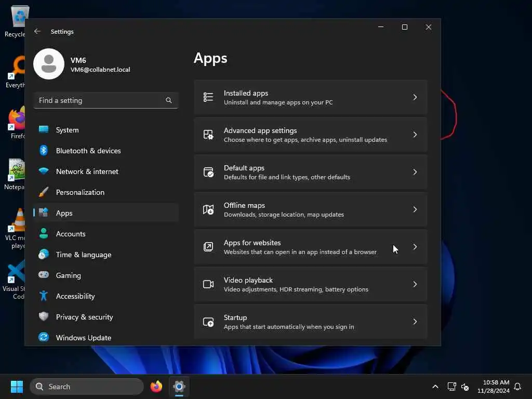Show hidden tray icons chevron
Viewport: 532px width, 399px height.
[x=435, y=387]
